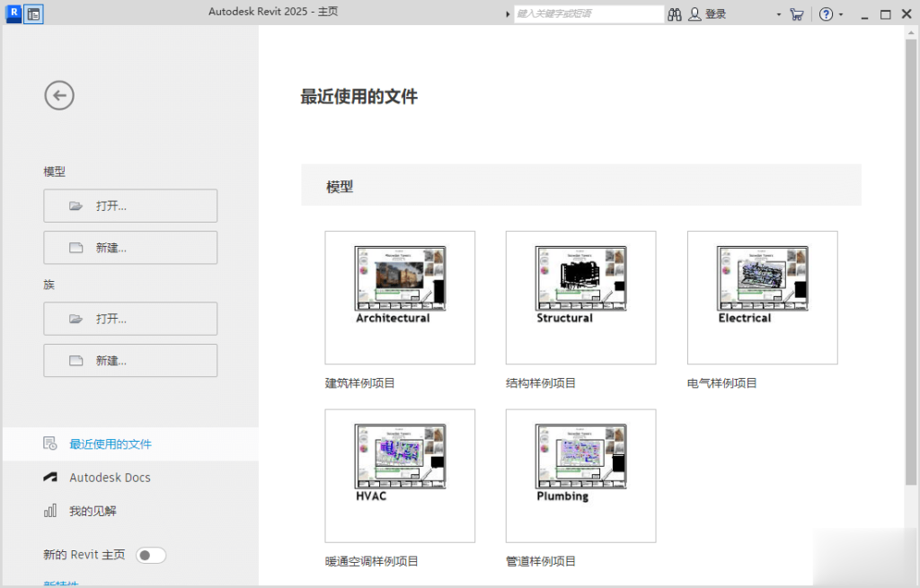
Task: Click the binoculars search icon
Action: coord(675,14)
